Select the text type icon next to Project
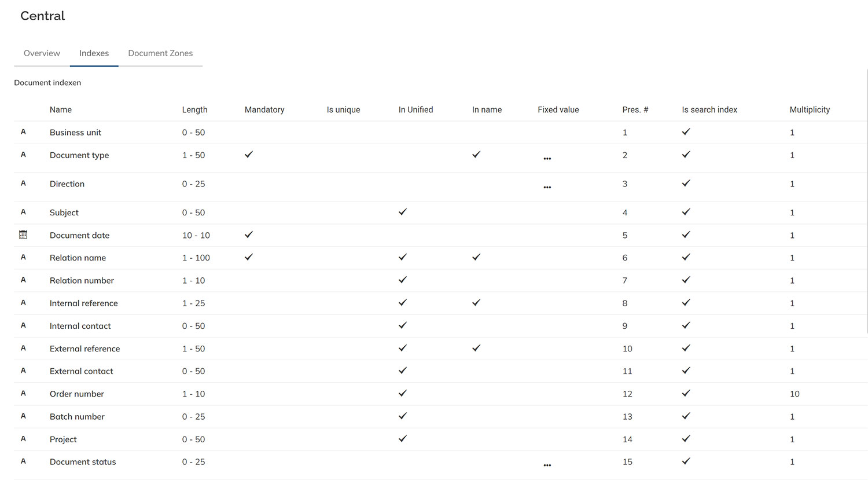The width and height of the screenshot is (868, 484). pyautogui.click(x=23, y=438)
